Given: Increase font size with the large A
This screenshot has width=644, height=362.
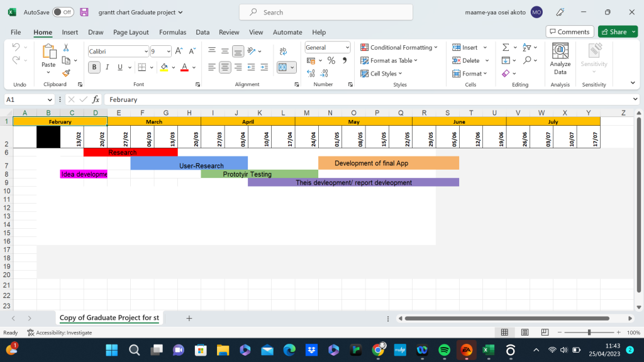Looking at the screenshot, I should pyautogui.click(x=179, y=52).
